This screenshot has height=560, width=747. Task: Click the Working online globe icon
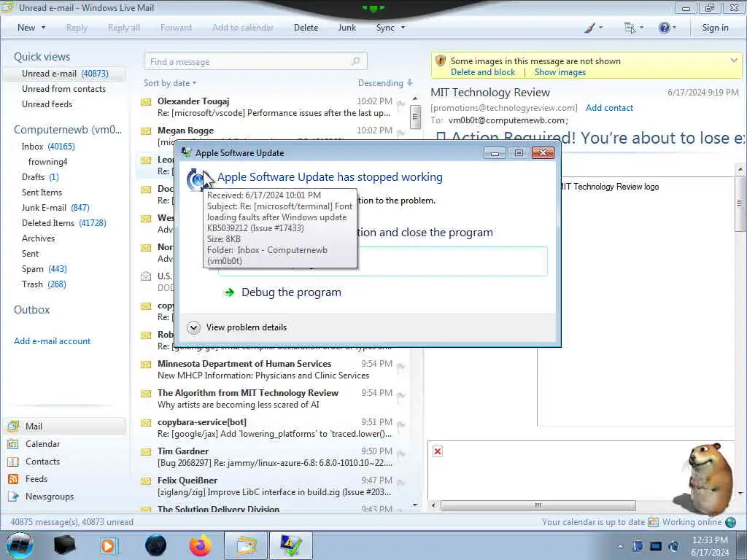(x=730, y=522)
